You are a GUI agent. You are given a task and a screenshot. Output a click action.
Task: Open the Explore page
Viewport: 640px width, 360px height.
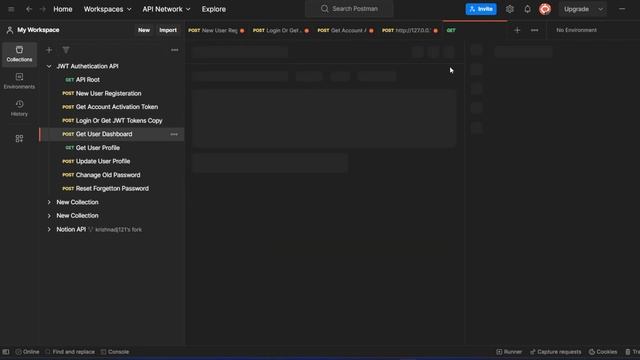[213, 9]
